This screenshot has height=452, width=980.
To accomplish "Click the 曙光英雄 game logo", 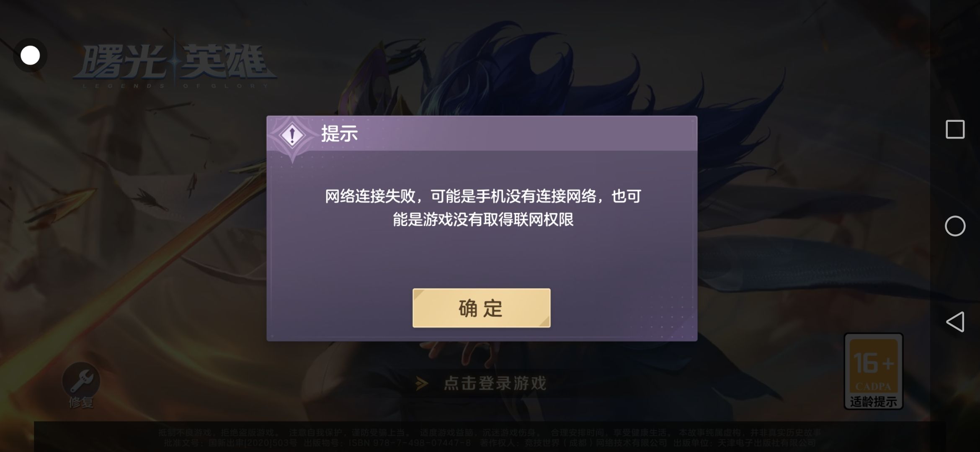I will click(x=175, y=62).
